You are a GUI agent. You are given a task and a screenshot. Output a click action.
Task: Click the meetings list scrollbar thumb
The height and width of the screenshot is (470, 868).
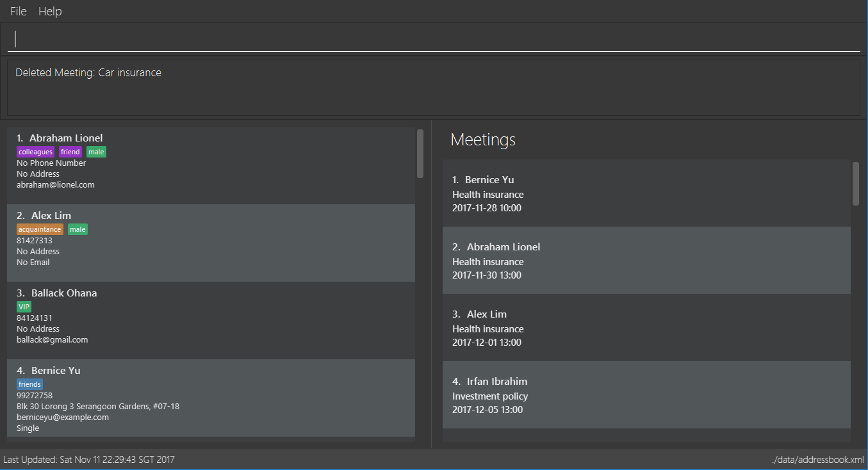click(856, 184)
